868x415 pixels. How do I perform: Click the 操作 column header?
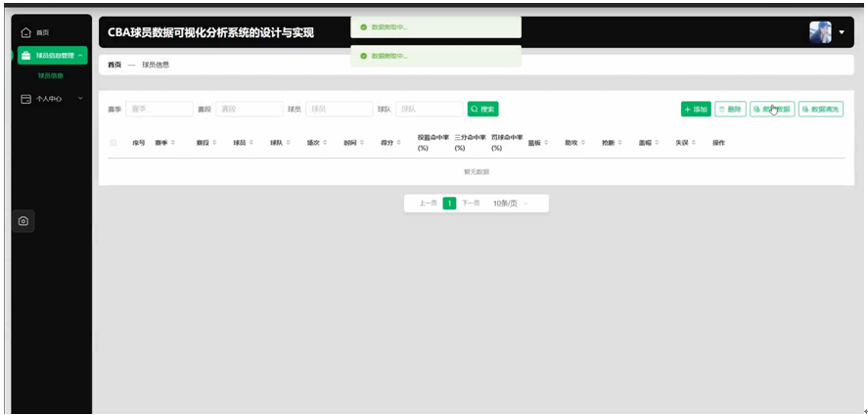click(718, 143)
